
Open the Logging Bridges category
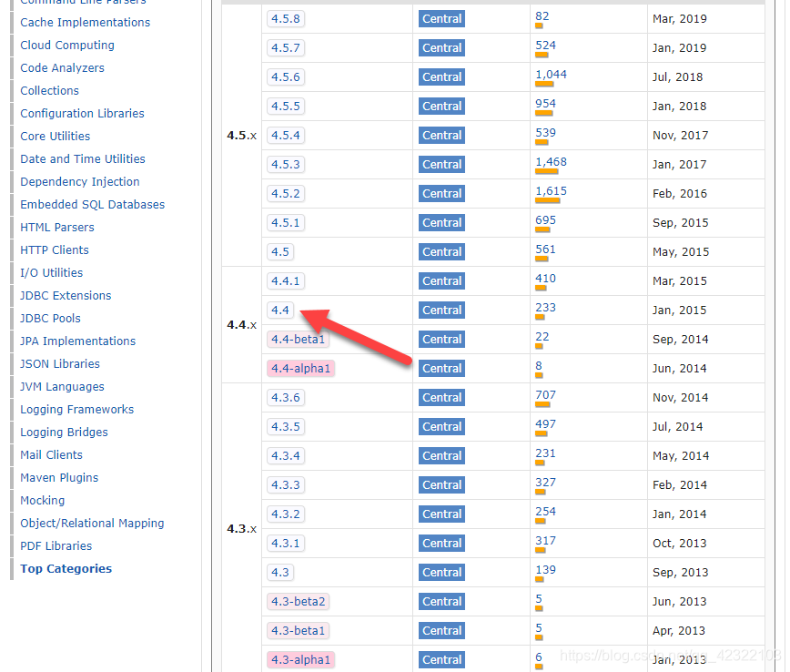64,432
